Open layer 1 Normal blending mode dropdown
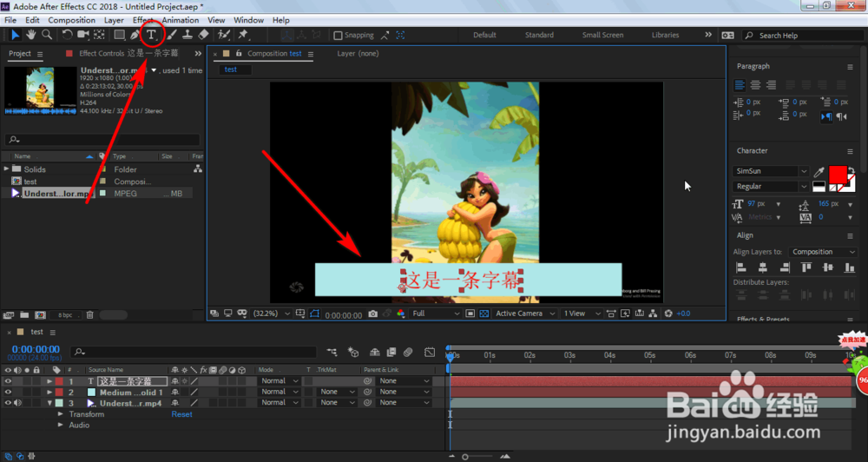Image resolution: width=868 pixels, height=462 pixels. coord(279,381)
